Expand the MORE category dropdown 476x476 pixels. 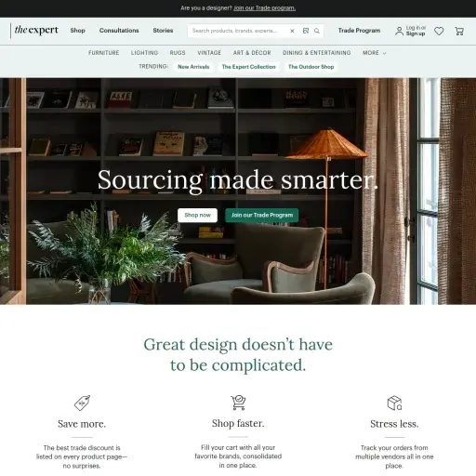(x=375, y=53)
